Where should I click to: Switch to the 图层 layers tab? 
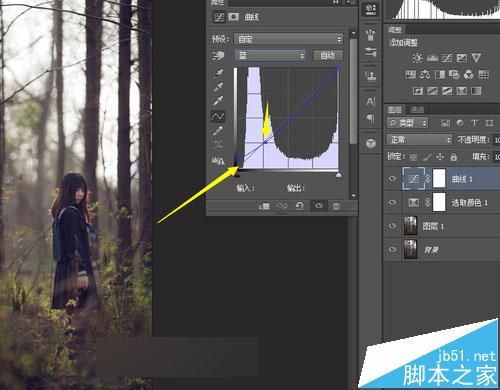395,109
